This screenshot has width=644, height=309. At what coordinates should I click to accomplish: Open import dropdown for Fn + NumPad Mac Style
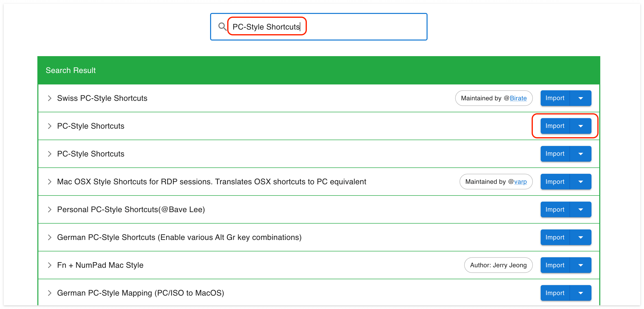point(580,265)
